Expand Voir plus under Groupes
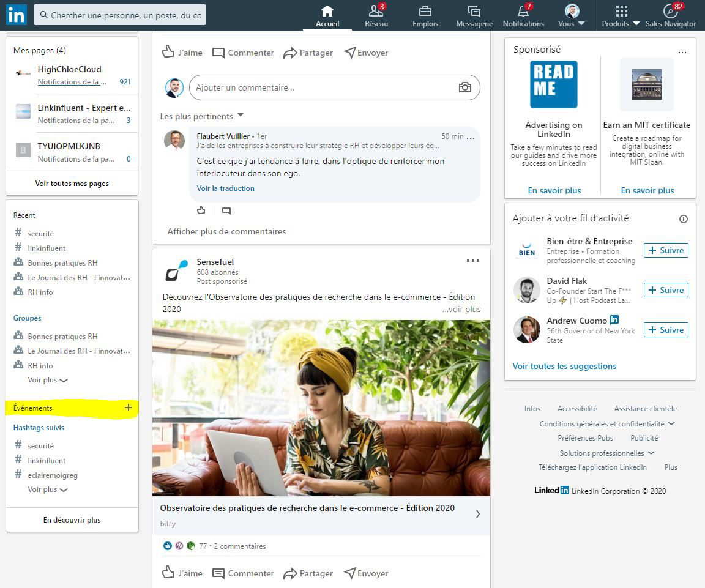This screenshot has height=588, width=705. [48, 380]
